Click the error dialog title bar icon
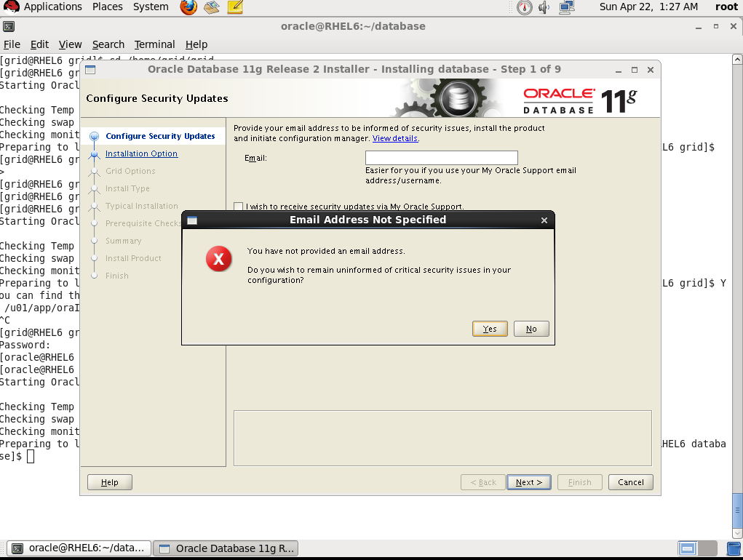The image size is (743, 560). (x=192, y=220)
